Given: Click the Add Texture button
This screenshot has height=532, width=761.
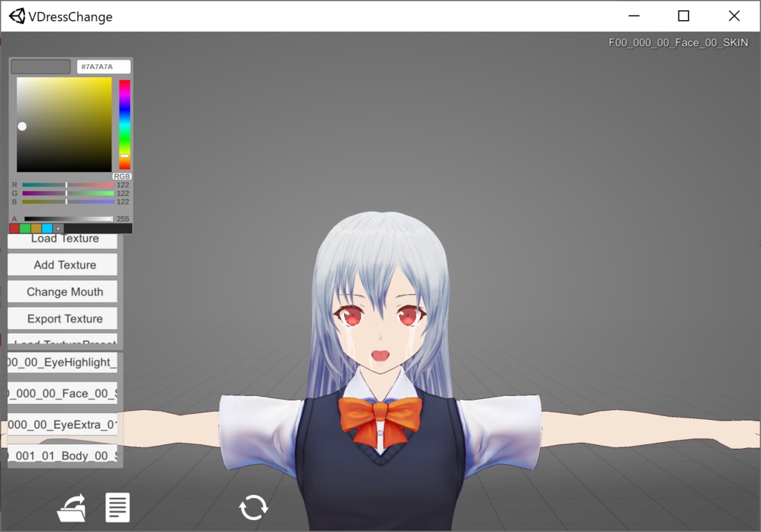Looking at the screenshot, I should click(x=62, y=265).
